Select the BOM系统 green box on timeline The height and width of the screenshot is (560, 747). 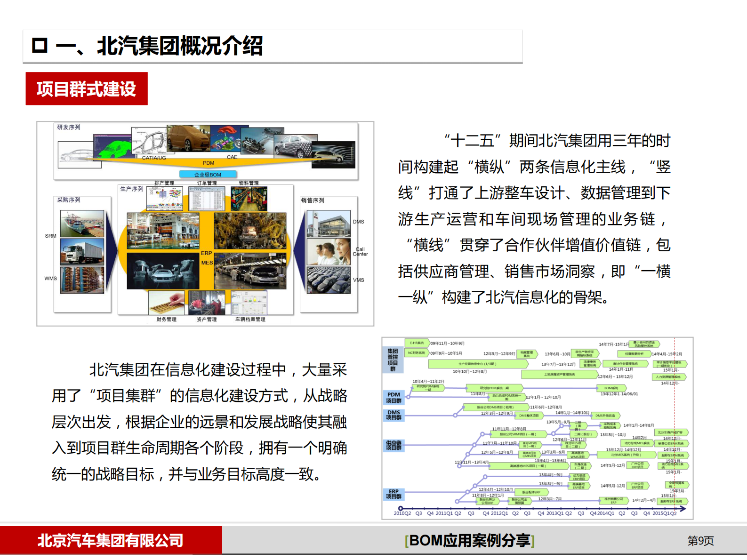[611, 388]
